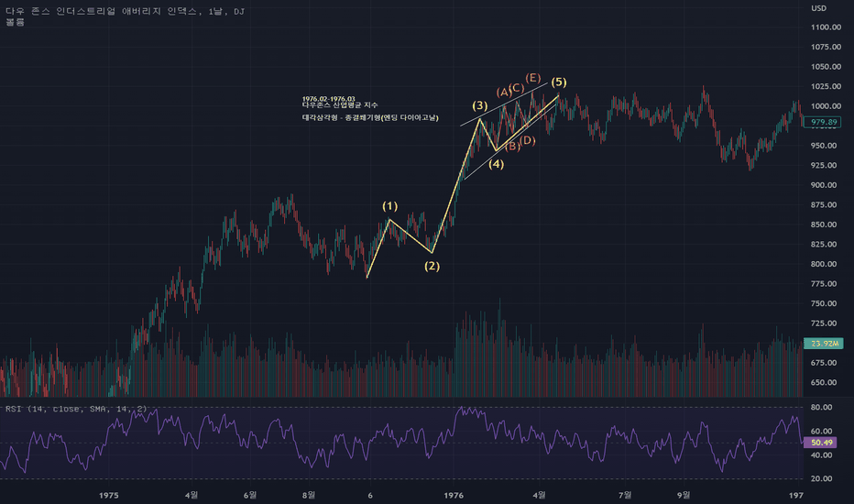Click the 800.00 price axis label
The width and height of the screenshot is (854, 504).
824,264
